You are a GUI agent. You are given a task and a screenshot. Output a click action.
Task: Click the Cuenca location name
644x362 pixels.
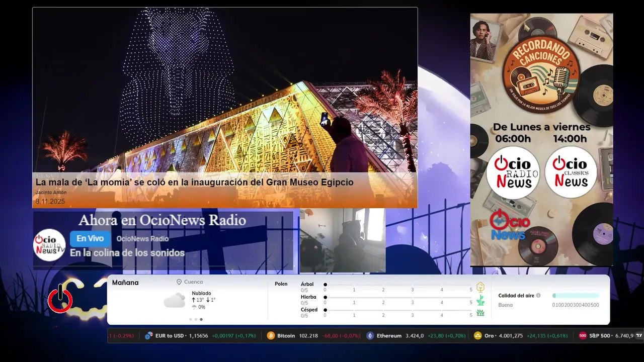pos(194,282)
